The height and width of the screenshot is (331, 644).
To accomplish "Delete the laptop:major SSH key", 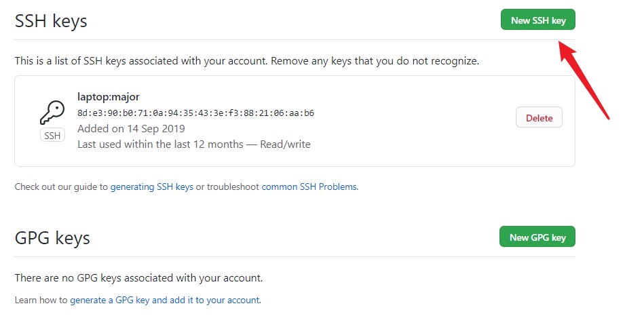I will (x=539, y=117).
